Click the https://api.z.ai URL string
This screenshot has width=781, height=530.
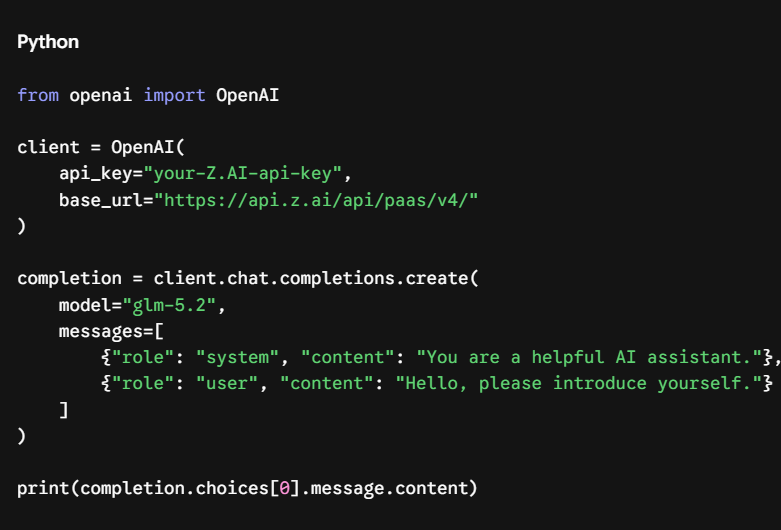pos(316,200)
